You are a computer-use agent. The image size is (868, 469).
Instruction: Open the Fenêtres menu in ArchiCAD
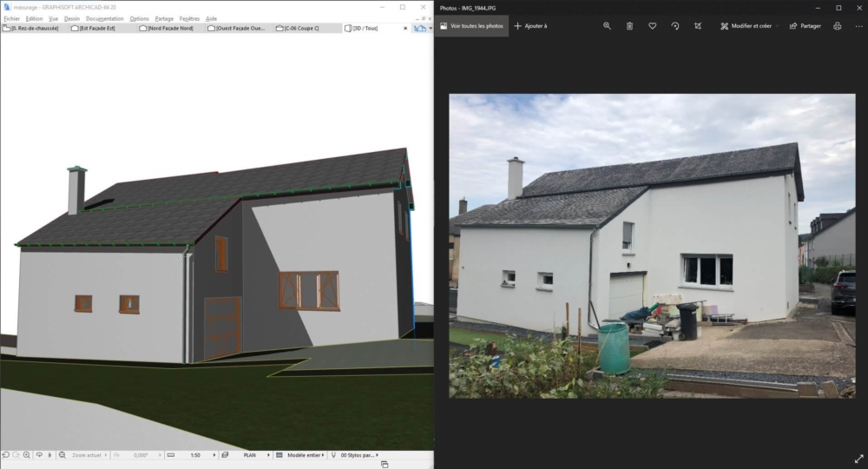pyautogui.click(x=189, y=18)
